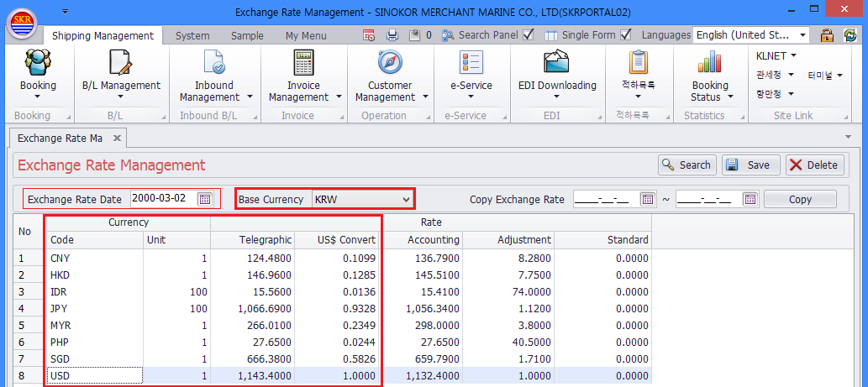Click the green refresh icon at the top right
Viewport: 868px width, 387px height.
point(850,35)
